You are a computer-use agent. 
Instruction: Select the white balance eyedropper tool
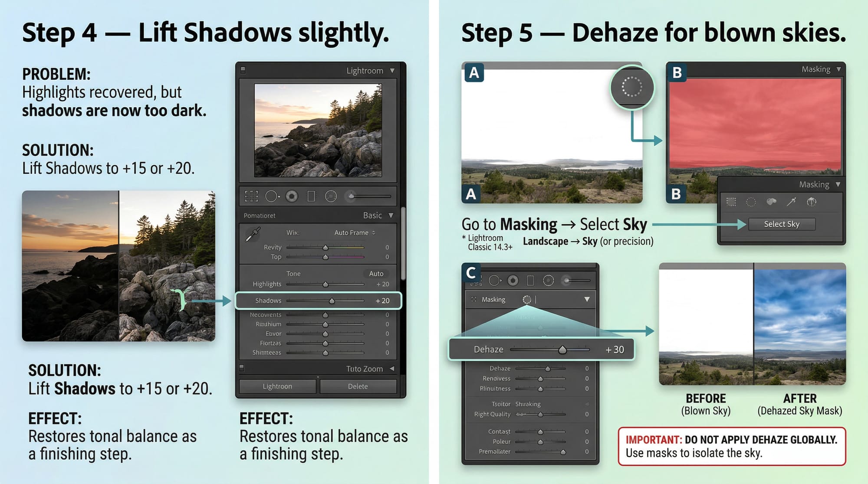pyautogui.click(x=253, y=235)
